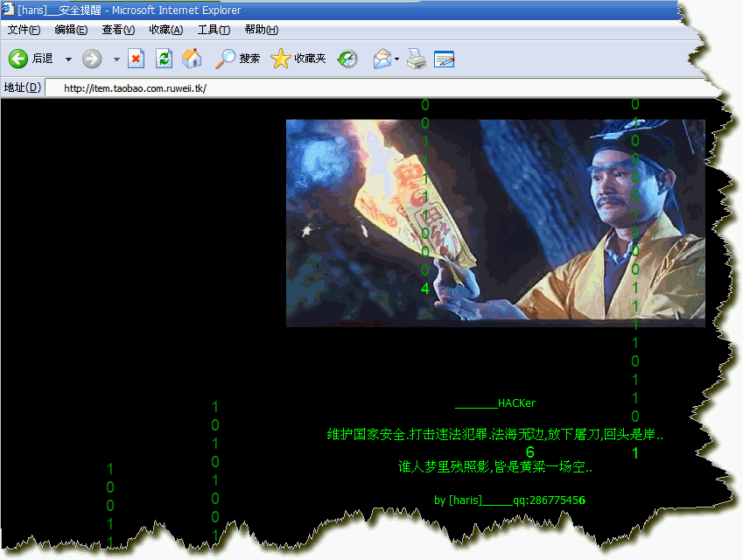Click the Edit page toolbar icon
The image size is (743, 560).
[444, 59]
